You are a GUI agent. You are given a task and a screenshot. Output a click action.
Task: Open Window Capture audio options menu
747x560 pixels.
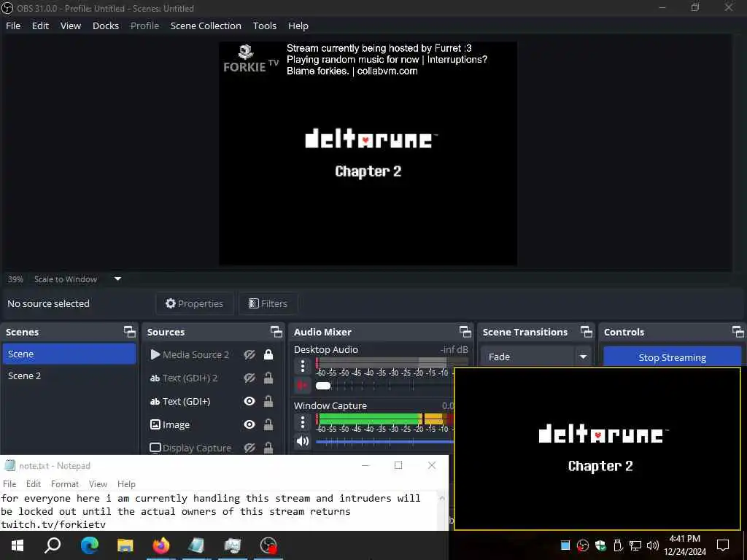point(303,422)
